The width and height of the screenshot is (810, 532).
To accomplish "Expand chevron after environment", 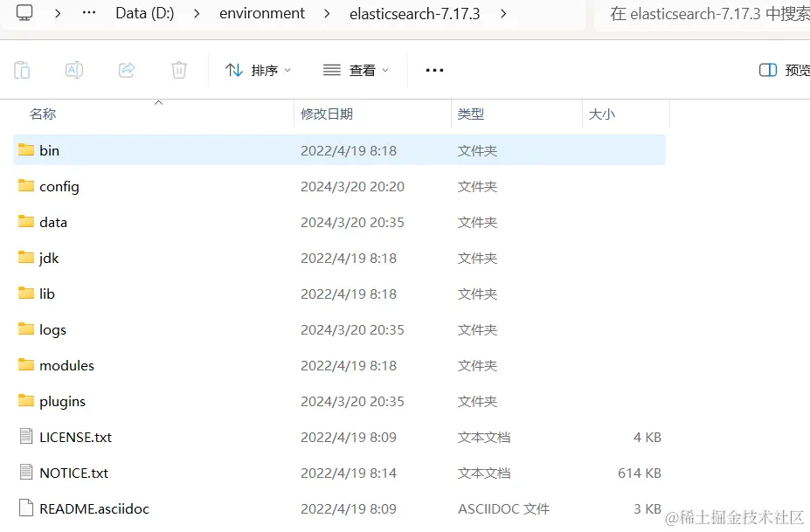I will [x=327, y=13].
